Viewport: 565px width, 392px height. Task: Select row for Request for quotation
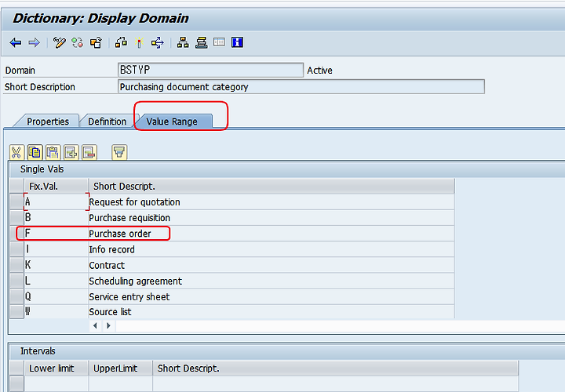pos(16,202)
